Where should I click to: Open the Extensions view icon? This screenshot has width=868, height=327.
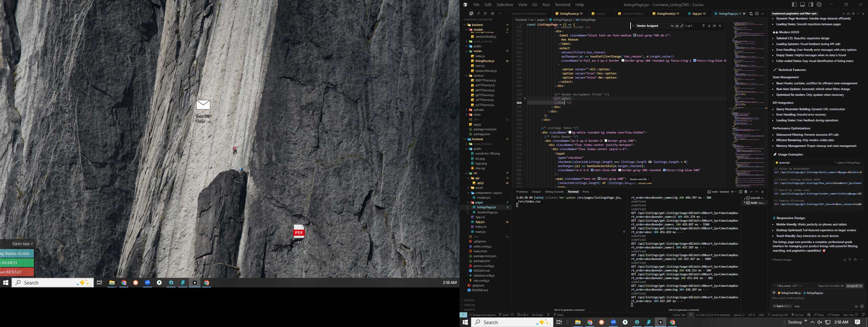click(492, 13)
